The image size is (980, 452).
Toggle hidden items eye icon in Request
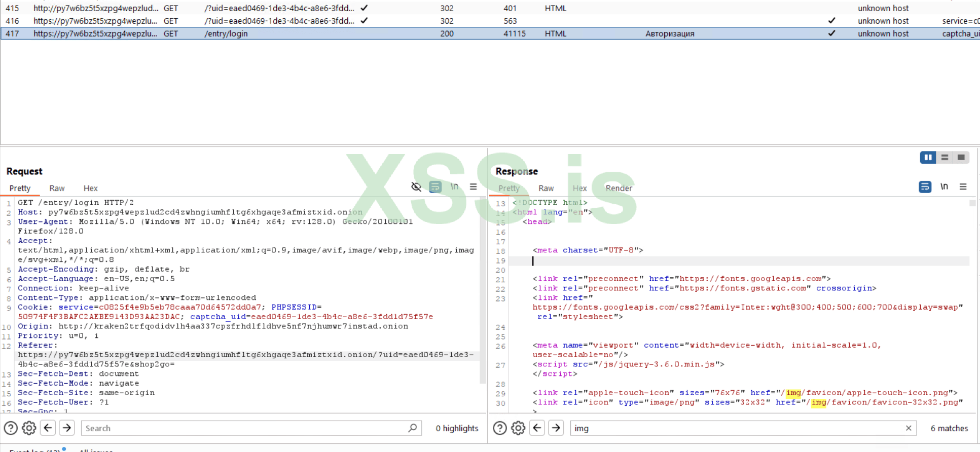coord(416,187)
